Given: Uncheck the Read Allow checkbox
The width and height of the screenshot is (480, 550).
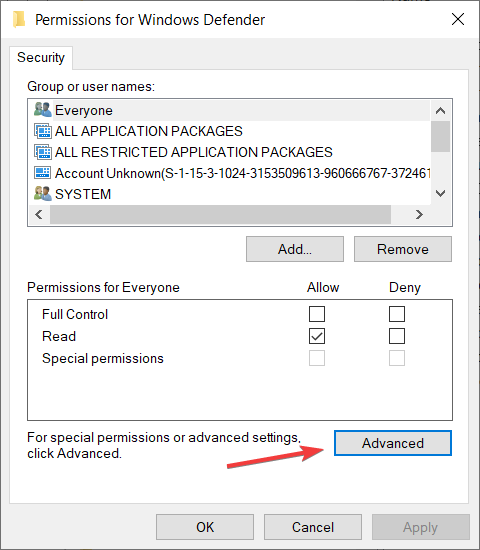Looking at the screenshot, I should [x=317, y=336].
